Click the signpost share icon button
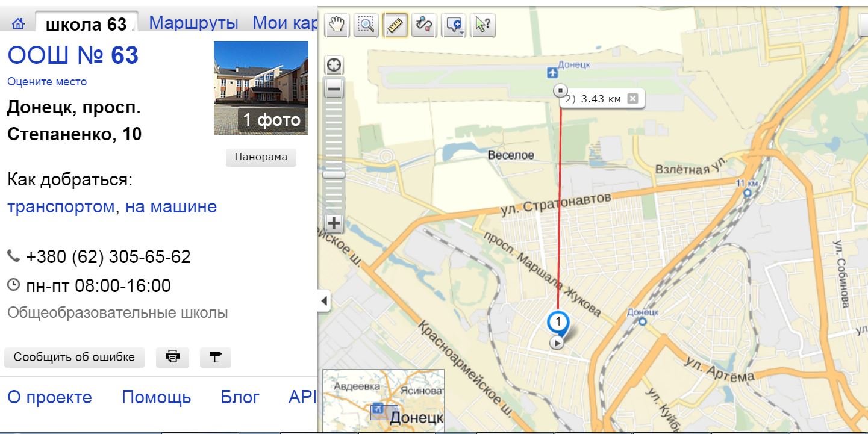The height and width of the screenshot is (434, 868). pyautogui.click(x=215, y=357)
